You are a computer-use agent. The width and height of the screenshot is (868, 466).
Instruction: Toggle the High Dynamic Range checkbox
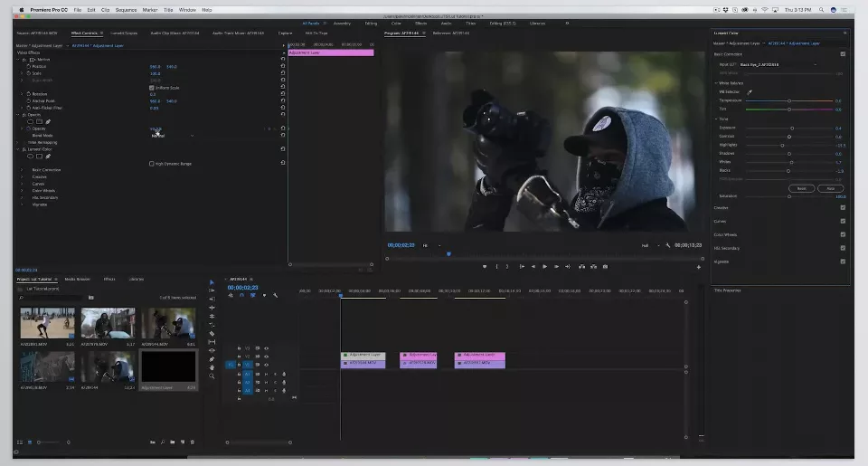pyautogui.click(x=151, y=164)
